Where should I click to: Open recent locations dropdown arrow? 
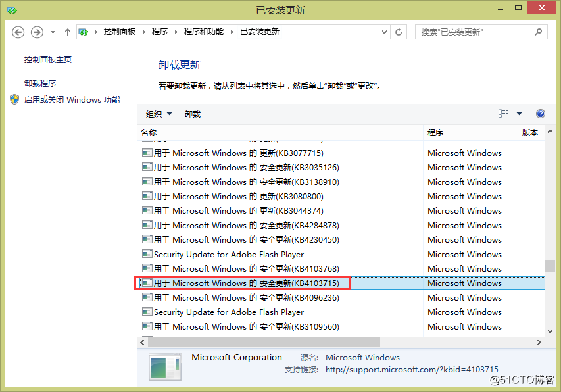pos(53,32)
